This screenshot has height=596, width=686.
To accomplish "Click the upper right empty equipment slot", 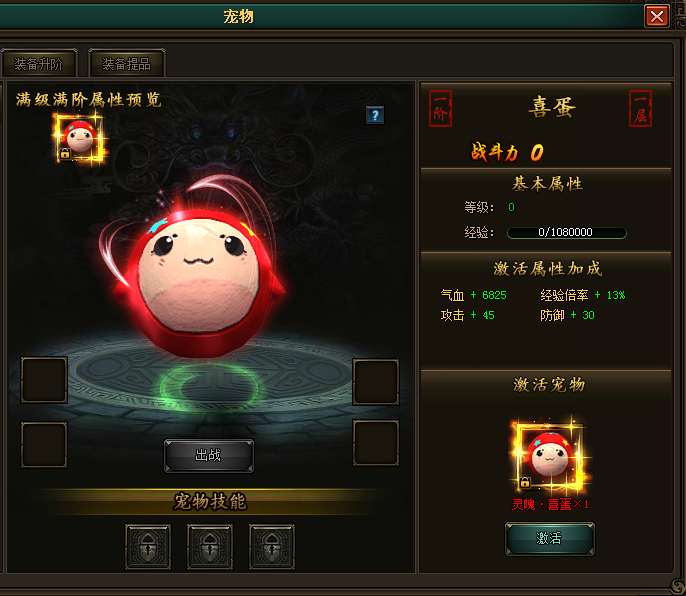I will (376, 382).
